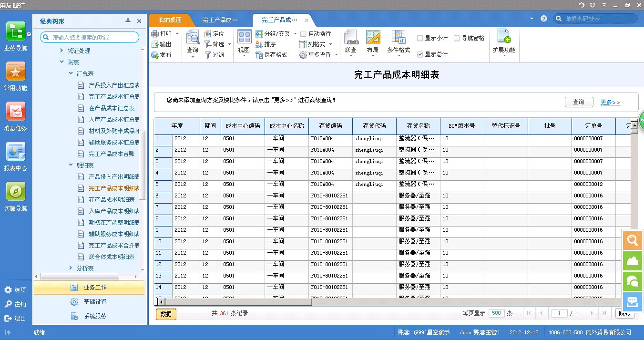Click the 更多>> link
The image size is (644, 340).
[610, 103]
